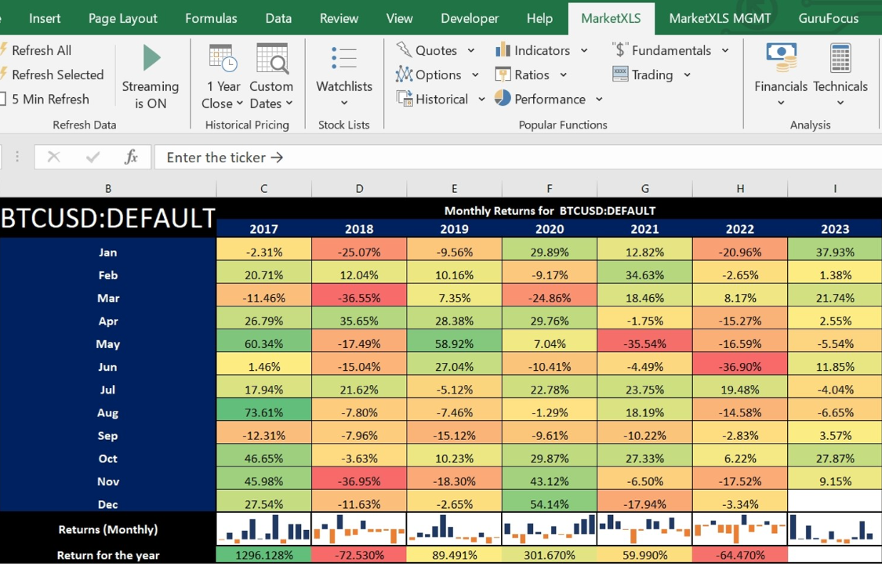Expand the Options dropdown menu

pyautogui.click(x=474, y=74)
